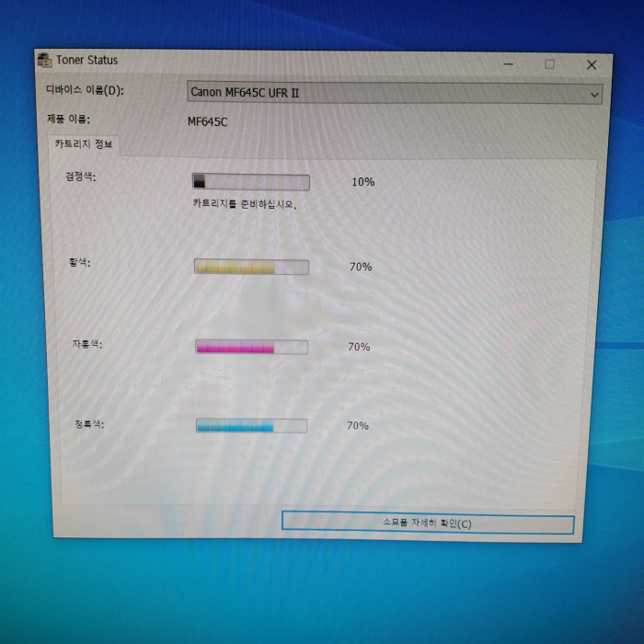
Task: Click the 10% black toner value
Action: (x=363, y=182)
